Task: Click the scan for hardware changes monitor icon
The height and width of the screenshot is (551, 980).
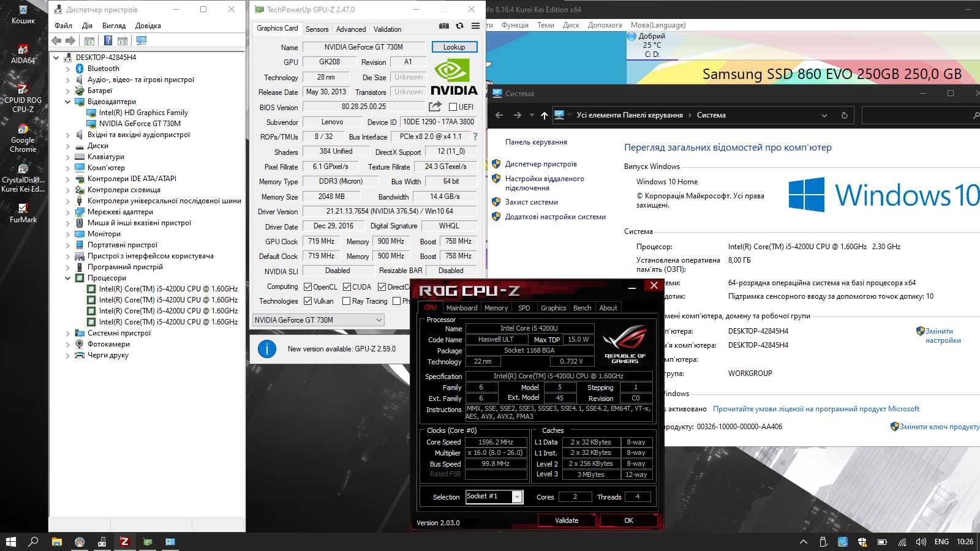Action: pos(141,40)
